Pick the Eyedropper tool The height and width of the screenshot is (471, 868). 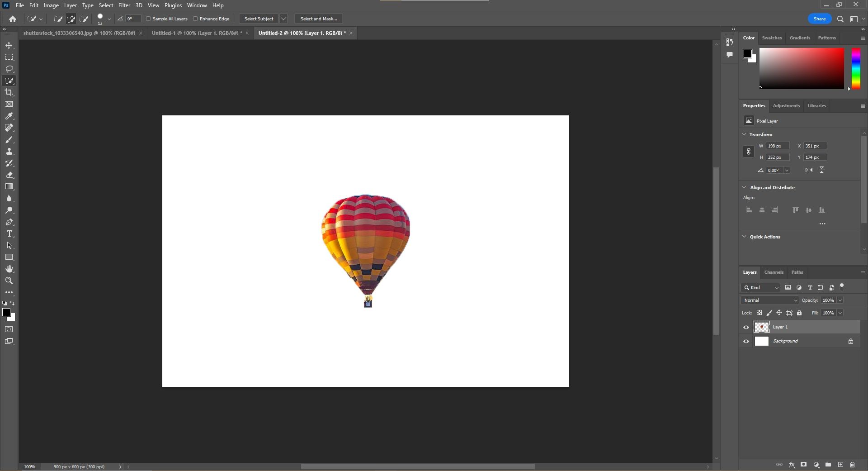(9, 116)
